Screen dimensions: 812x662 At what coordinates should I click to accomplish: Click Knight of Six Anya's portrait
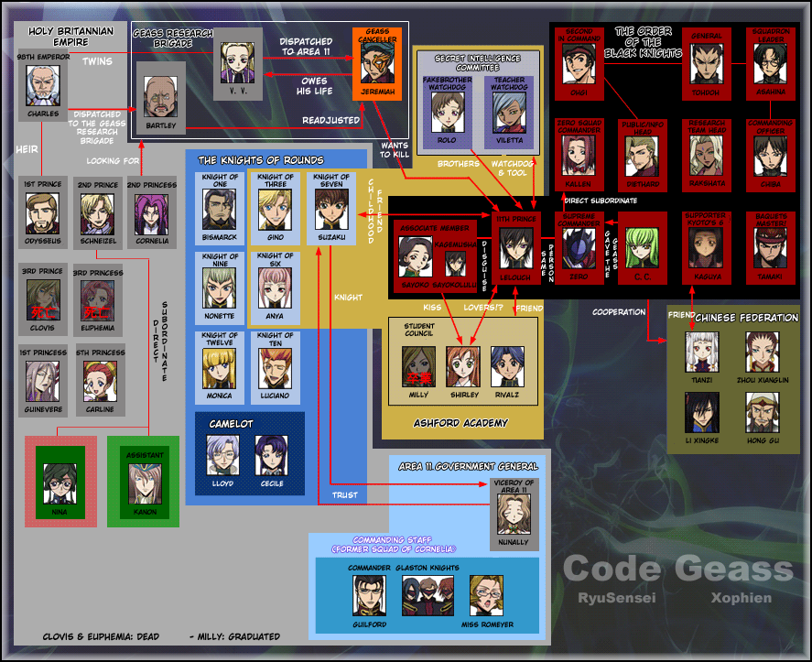(275, 288)
